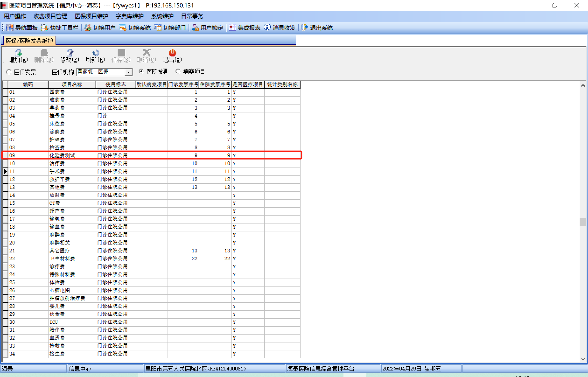Select the 医保发票 radio button
The height and width of the screenshot is (377, 588).
(x=9, y=72)
